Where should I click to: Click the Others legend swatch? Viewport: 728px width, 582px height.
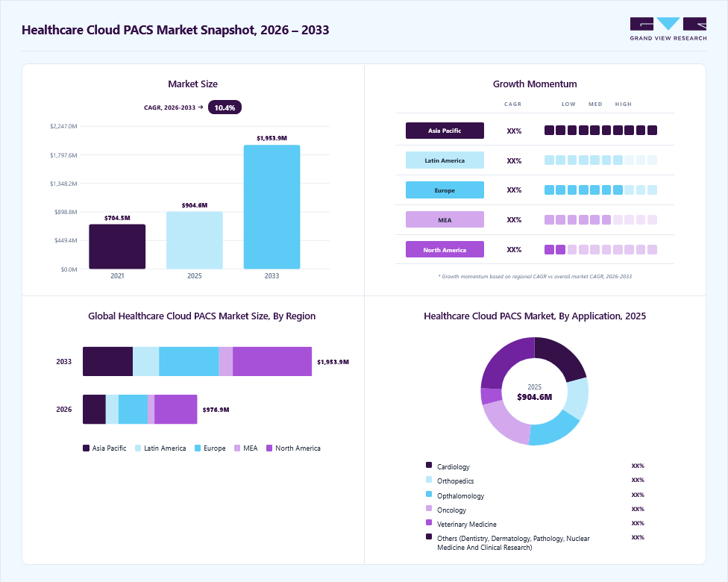tap(429, 536)
